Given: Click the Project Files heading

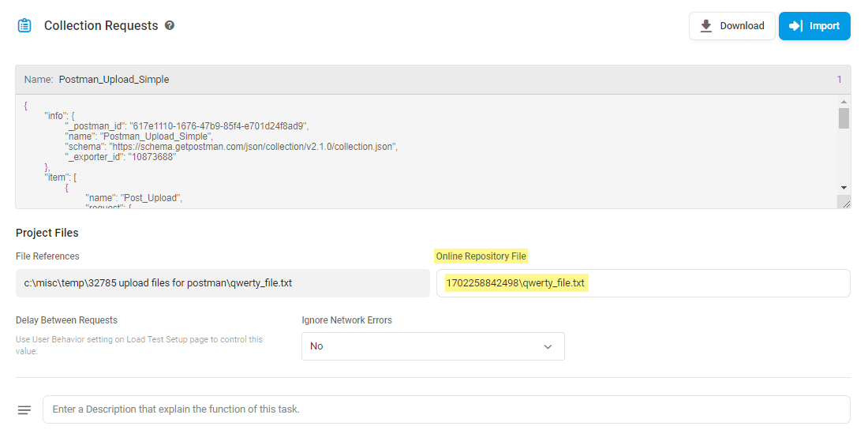Looking at the screenshot, I should (47, 233).
